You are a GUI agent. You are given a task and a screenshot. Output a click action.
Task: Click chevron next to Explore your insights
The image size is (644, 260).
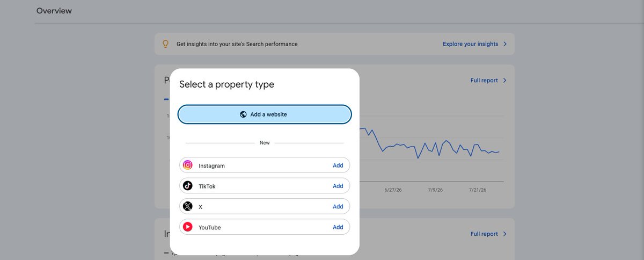click(505, 44)
